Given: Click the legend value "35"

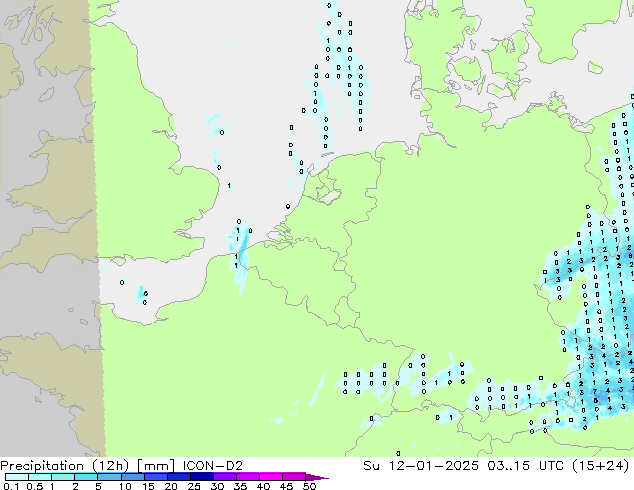Looking at the screenshot, I should (x=240, y=486).
